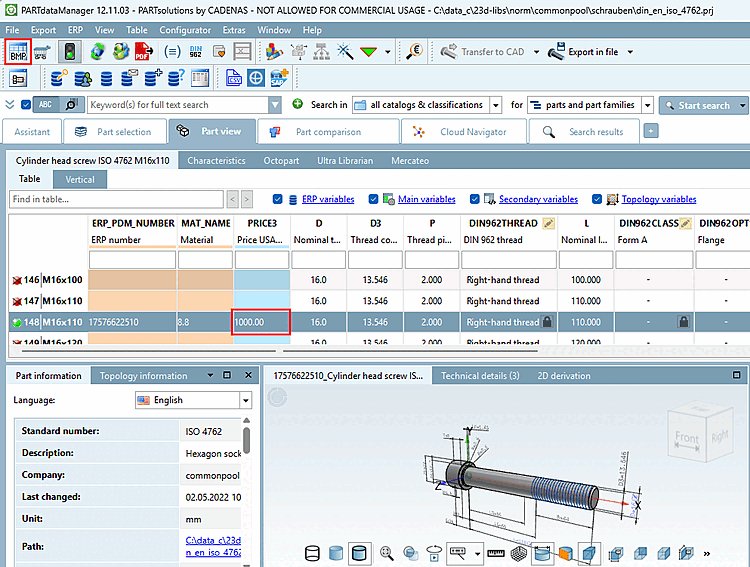Select the wireframe cylinder display icon

click(312, 554)
